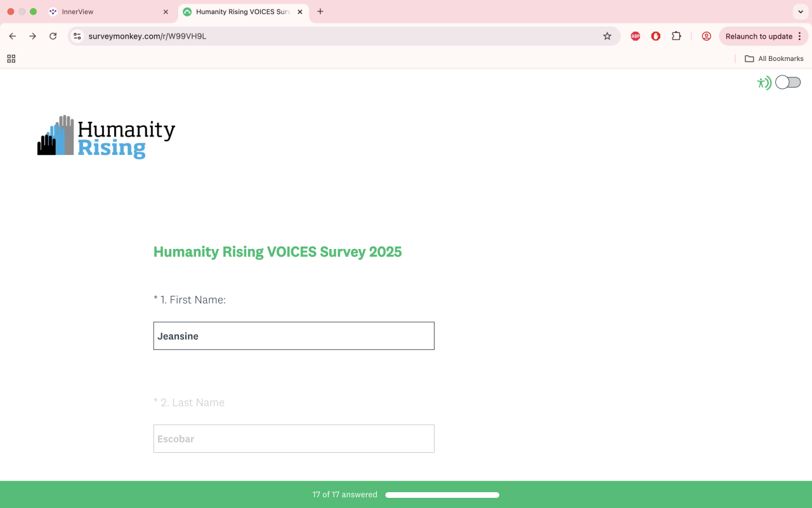Click the survey progress bar
Viewport: 812px width, 508px height.
[442, 495]
